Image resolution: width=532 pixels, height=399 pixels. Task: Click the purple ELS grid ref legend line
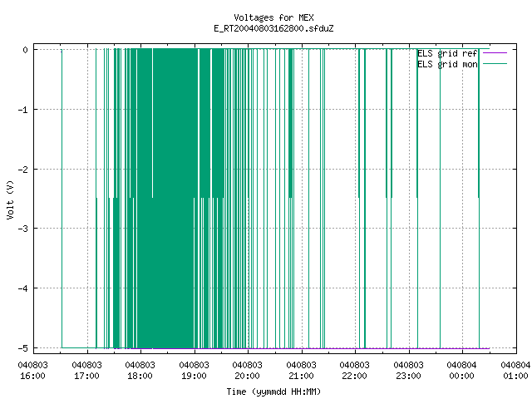pyautogui.click(x=495, y=53)
